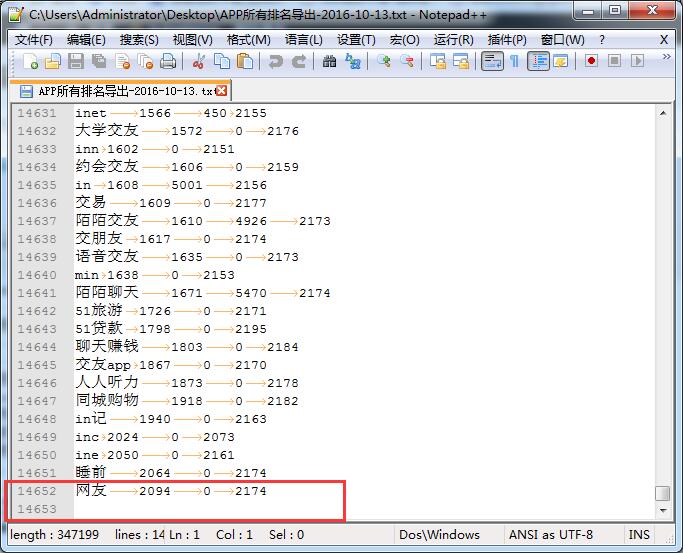Click the Stop macro recording icon
The image size is (683, 553).
(614, 61)
